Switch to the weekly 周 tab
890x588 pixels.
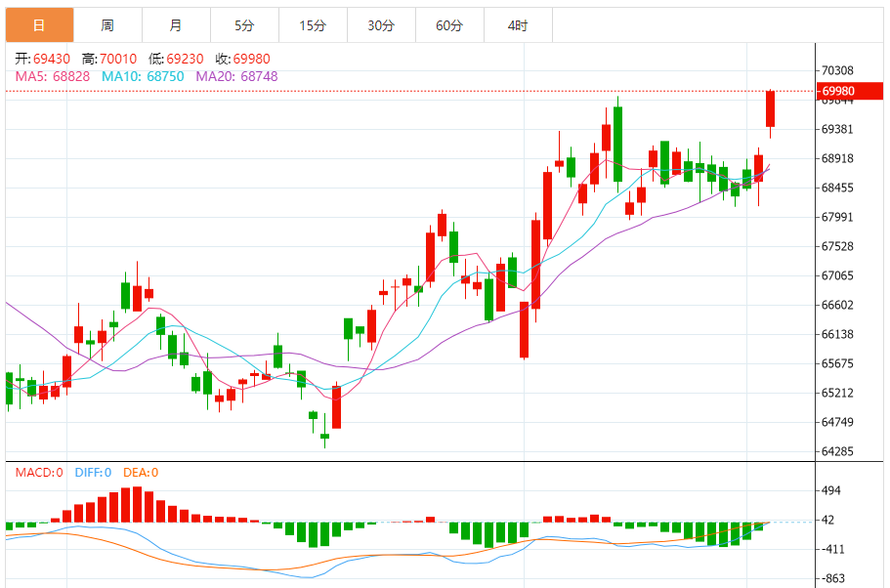107,25
